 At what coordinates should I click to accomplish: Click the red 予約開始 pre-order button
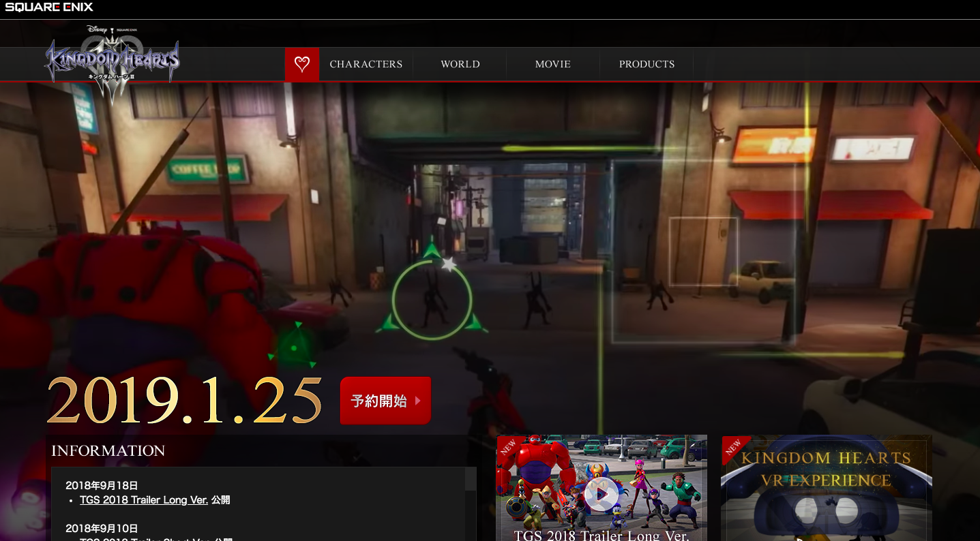385,401
